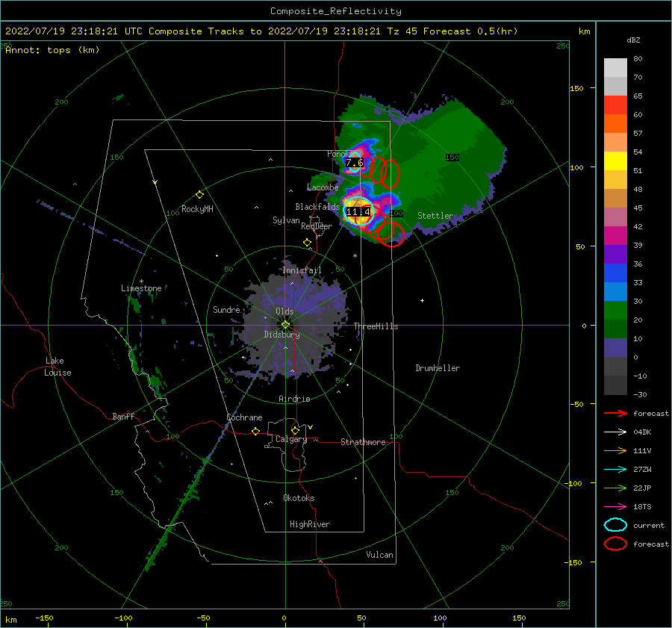Click the Okotoks city label
This screenshot has width=672, height=628.
coord(299,498)
